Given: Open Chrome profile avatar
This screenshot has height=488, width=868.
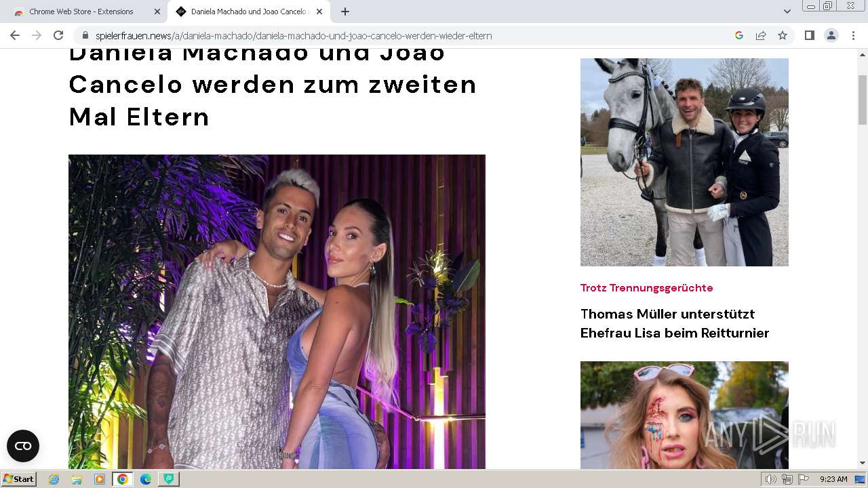Looking at the screenshot, I should pyautogui.click(x=831, y=35).
